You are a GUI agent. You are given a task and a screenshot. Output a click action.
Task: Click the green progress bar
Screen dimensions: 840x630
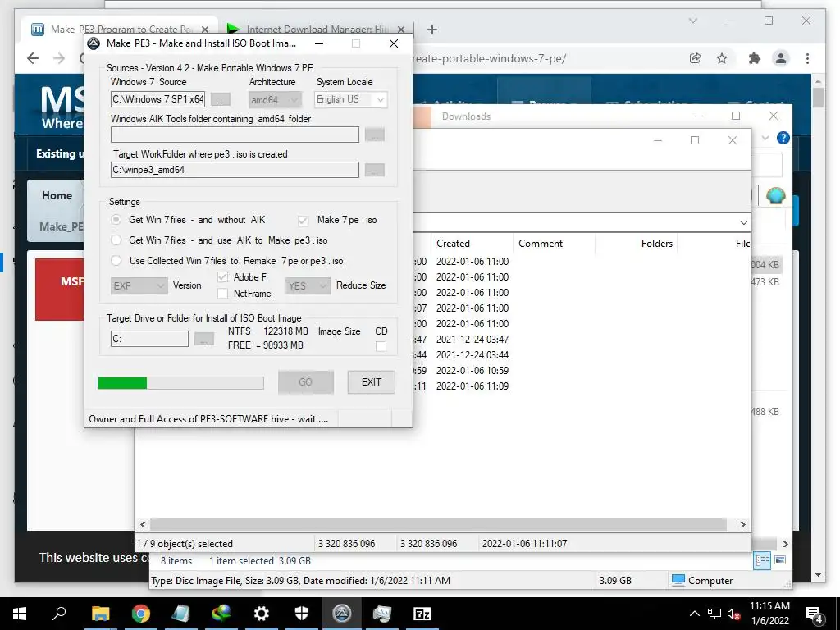click(x=180, y=382)
